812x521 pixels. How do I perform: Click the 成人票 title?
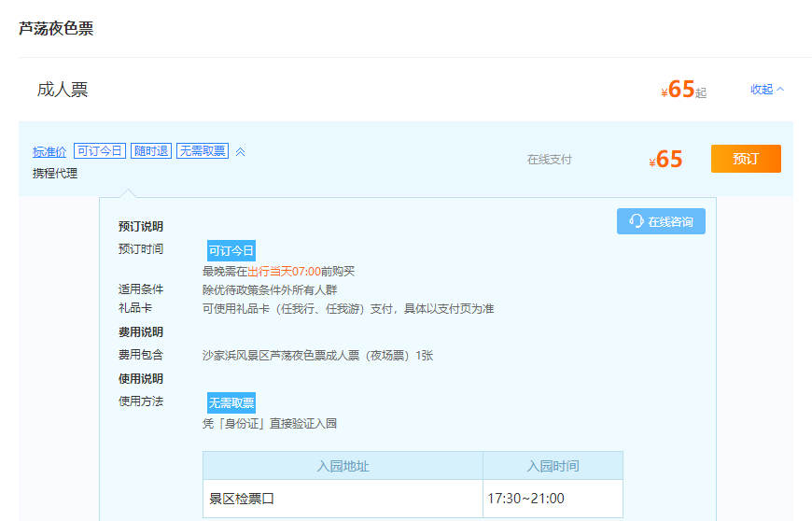click(63, 90)
